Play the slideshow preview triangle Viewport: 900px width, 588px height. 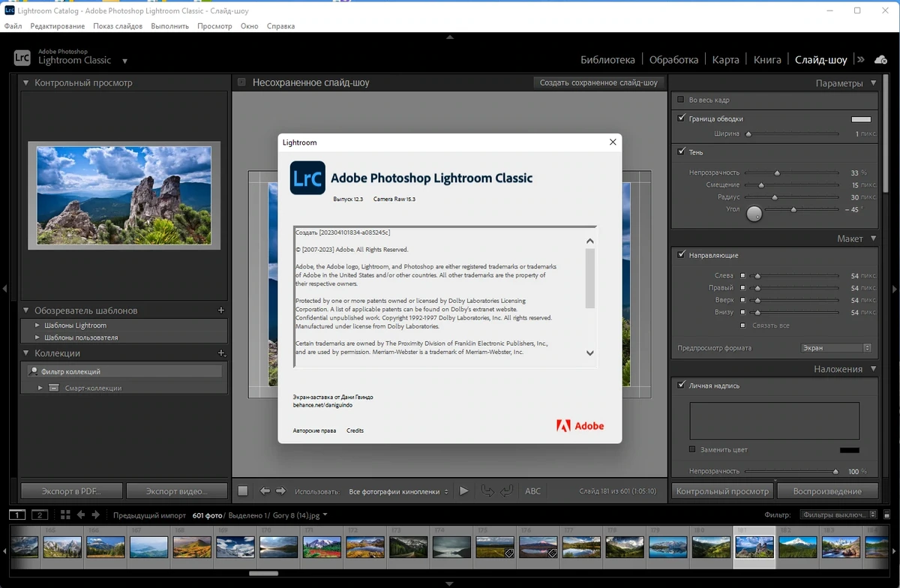pyautogui.click(x=464, y=491)
